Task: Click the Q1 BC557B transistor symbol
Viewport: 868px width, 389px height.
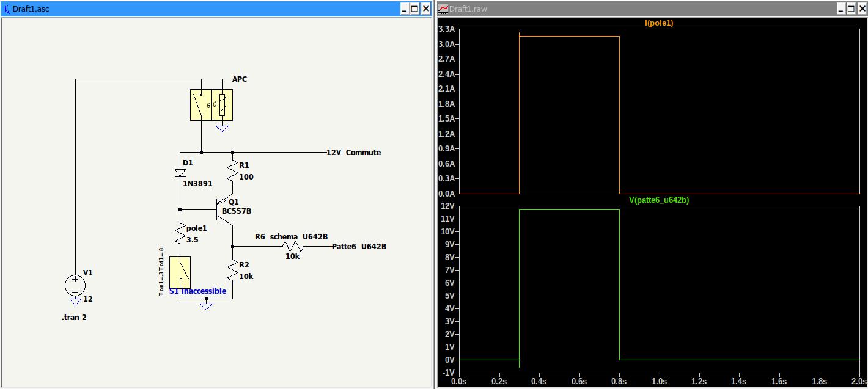Action: pos(226,209)
